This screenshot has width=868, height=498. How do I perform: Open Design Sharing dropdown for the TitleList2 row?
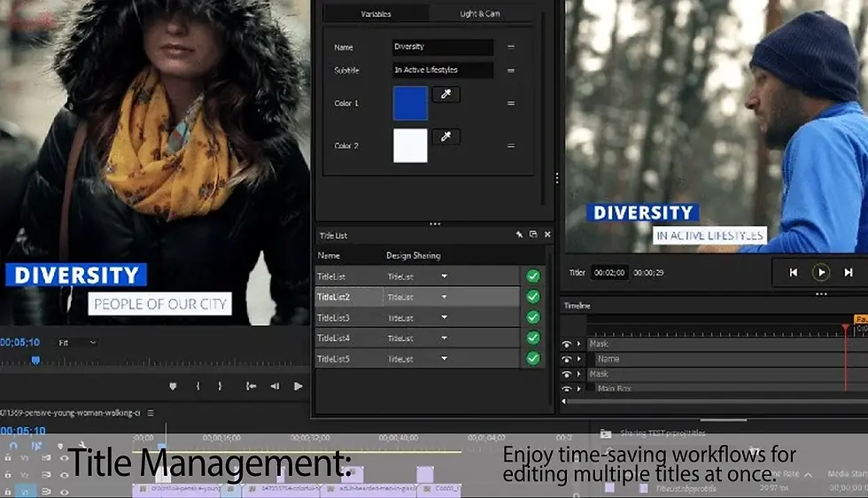tap(444, 297)
